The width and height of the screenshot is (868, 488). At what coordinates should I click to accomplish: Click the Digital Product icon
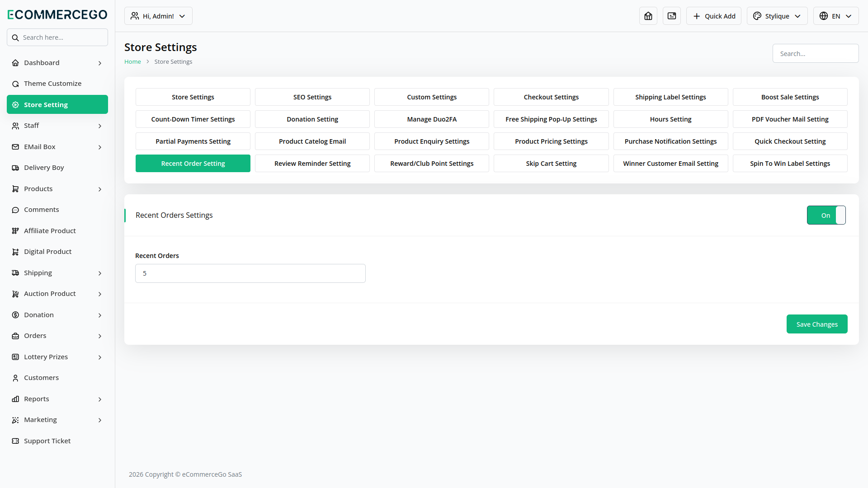15,252
